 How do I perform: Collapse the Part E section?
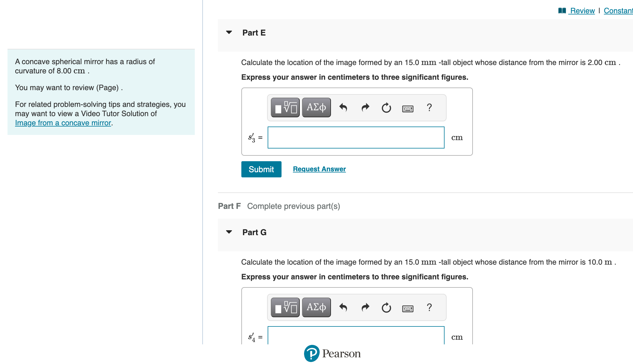[229, 32]
